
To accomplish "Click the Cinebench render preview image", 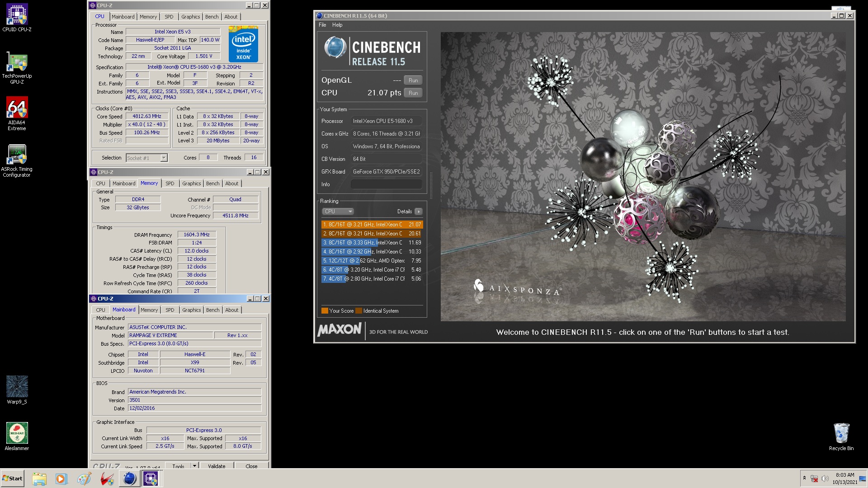I will tap(643, 176).
